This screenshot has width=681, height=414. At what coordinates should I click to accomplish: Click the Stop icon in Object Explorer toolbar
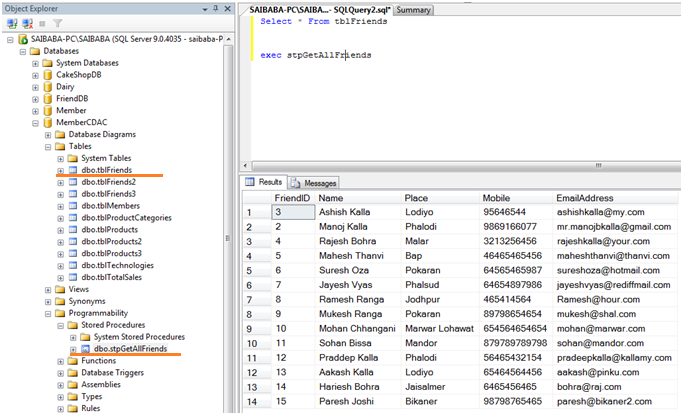42,22
